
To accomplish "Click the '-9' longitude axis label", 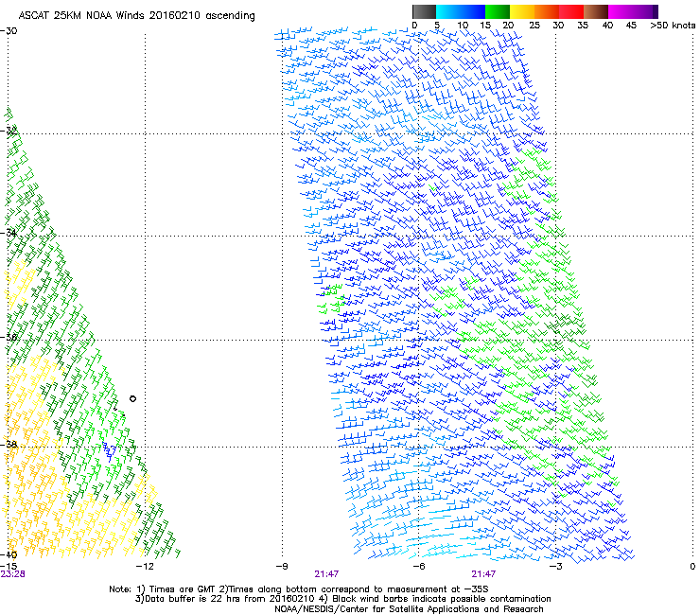I will [282, 566].
